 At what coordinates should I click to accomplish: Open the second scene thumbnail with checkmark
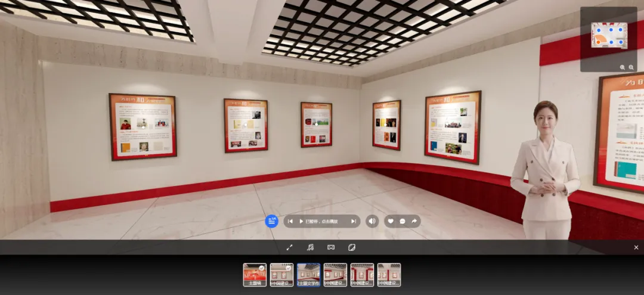pyautogui.click(x=281, y=275)
